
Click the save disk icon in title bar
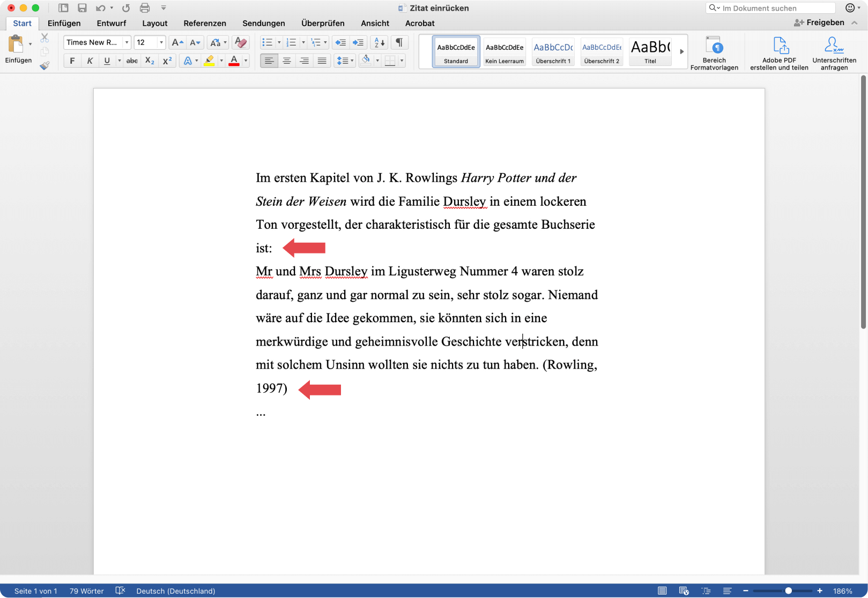click(x=82, y=8)
